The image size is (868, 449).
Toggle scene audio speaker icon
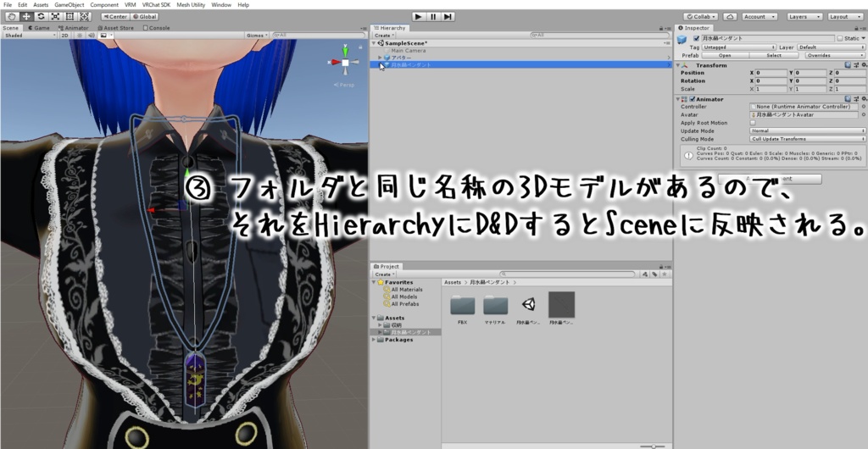(92, 35)
